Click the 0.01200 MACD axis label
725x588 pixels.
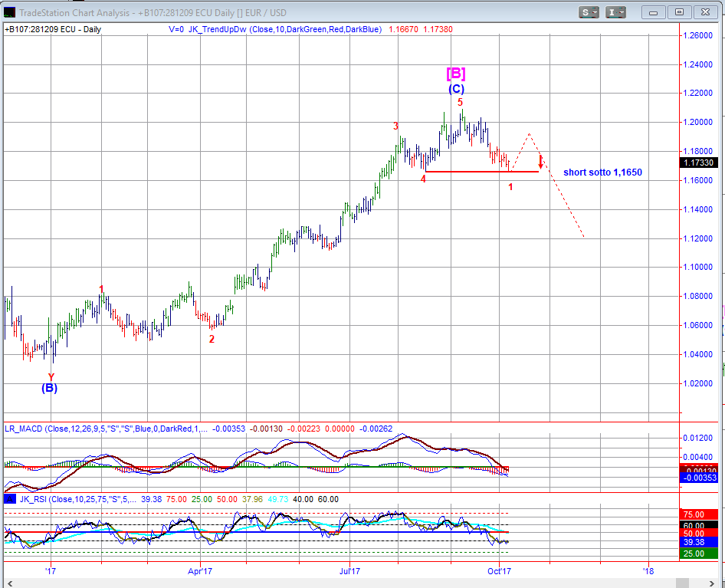tap(698, 438)
